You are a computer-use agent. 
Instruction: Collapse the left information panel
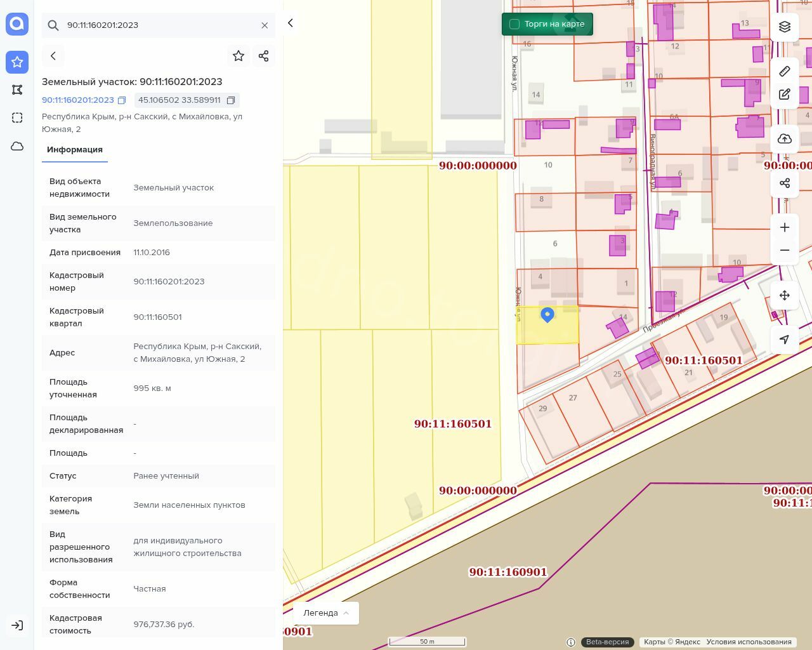pos(291,23)
